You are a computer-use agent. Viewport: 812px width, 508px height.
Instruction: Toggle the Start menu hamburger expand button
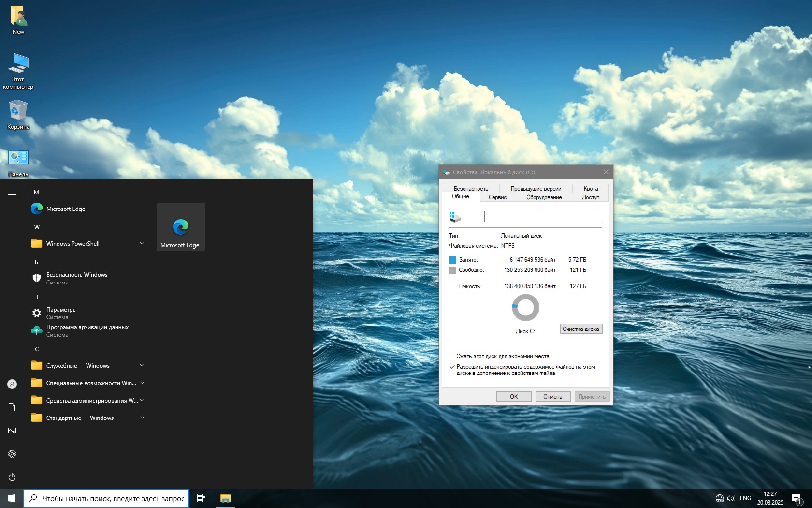click(x=12, y=193)
